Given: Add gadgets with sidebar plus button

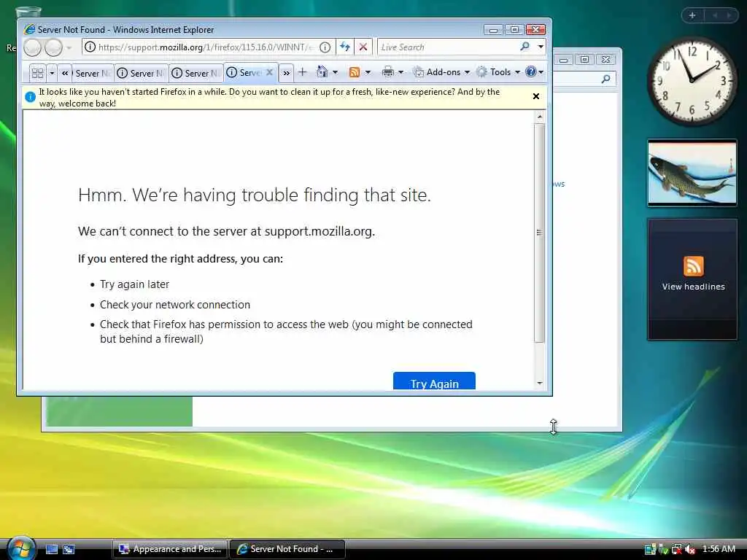Looking at the screenshot, I should 692,15.
